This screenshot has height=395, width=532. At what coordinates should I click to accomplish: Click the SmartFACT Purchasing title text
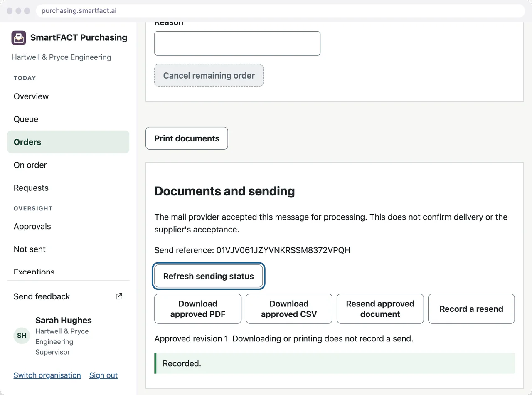[79, 37]
